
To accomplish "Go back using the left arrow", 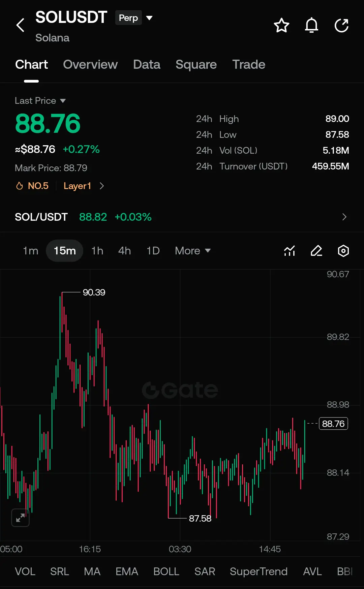I will click(21, 25).
